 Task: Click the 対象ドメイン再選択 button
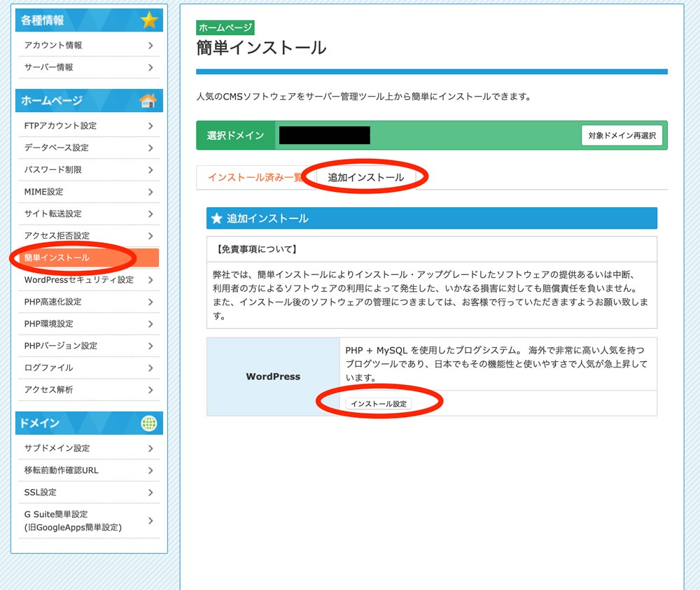coord(622,136)
